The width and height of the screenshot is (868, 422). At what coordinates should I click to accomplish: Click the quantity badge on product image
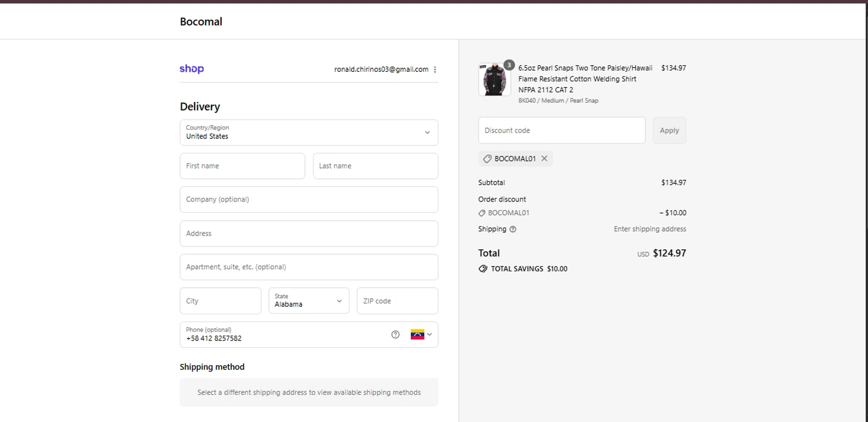pyautogui.click(x=509, y=65)
